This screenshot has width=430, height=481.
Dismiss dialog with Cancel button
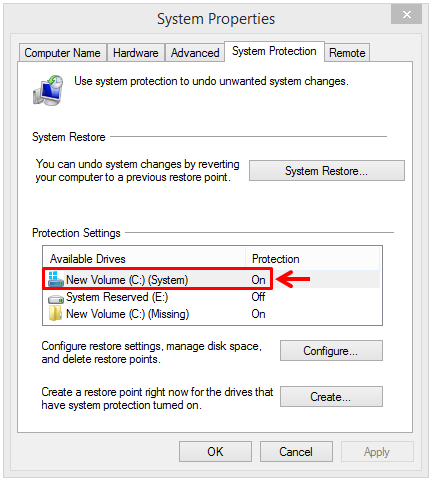(296, 452)
